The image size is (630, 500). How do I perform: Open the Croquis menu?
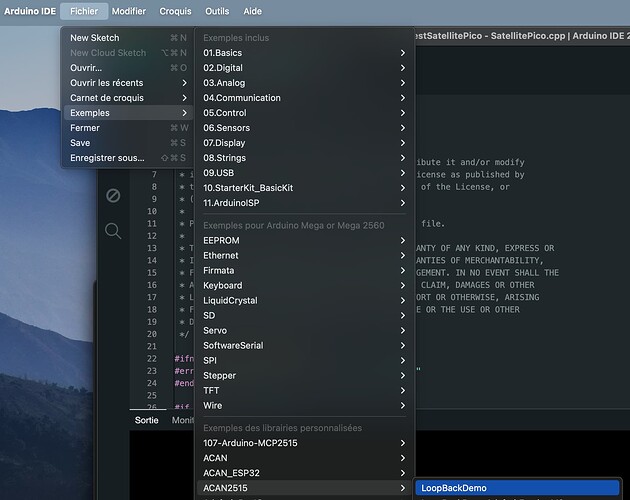[x=175, y=11]
